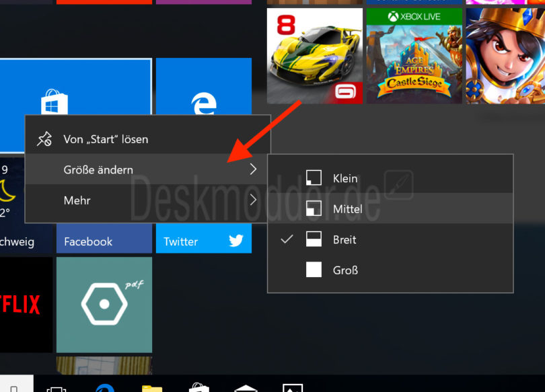Launch Edge from the taskbar
This screenshot has width=545, height=392.
click(x=105, y=387)
